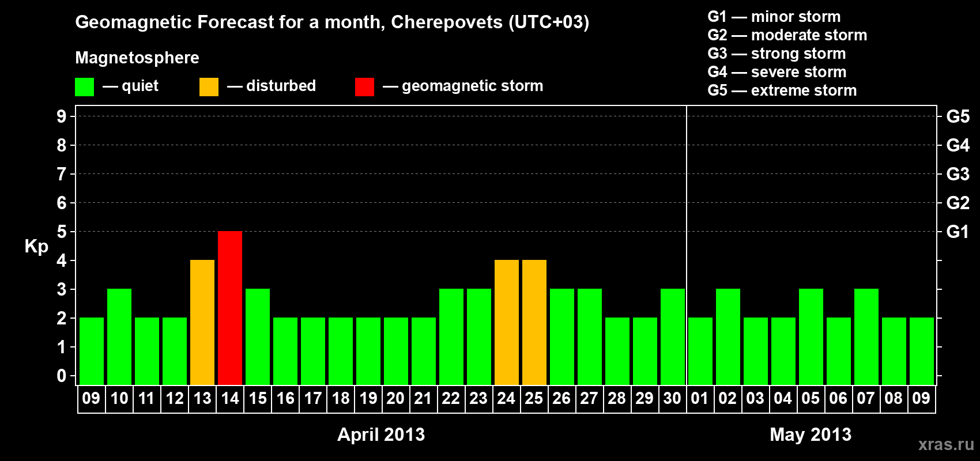Click the right-axis 'G2' label
Viewport: 980px width, 461px height.
pyautogui.click(x=958, y=203)
